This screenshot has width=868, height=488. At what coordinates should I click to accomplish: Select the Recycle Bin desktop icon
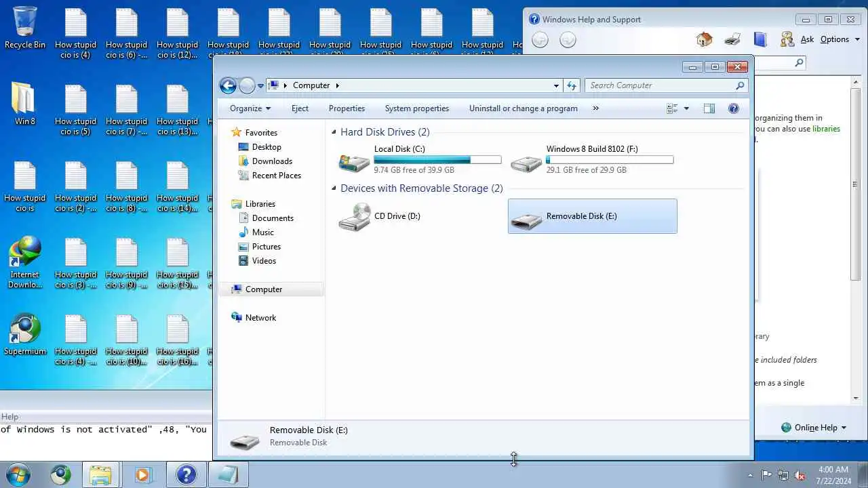25,28
